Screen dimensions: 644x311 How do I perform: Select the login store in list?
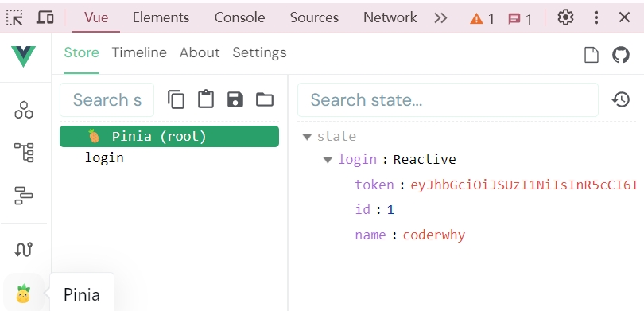(104, 157)
